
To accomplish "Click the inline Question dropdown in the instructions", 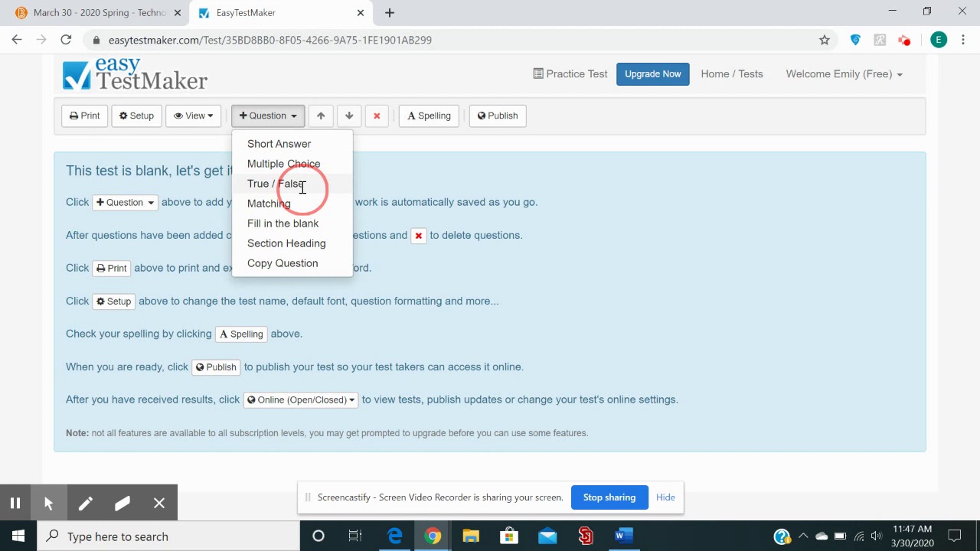I will click(x=125, y=202).
